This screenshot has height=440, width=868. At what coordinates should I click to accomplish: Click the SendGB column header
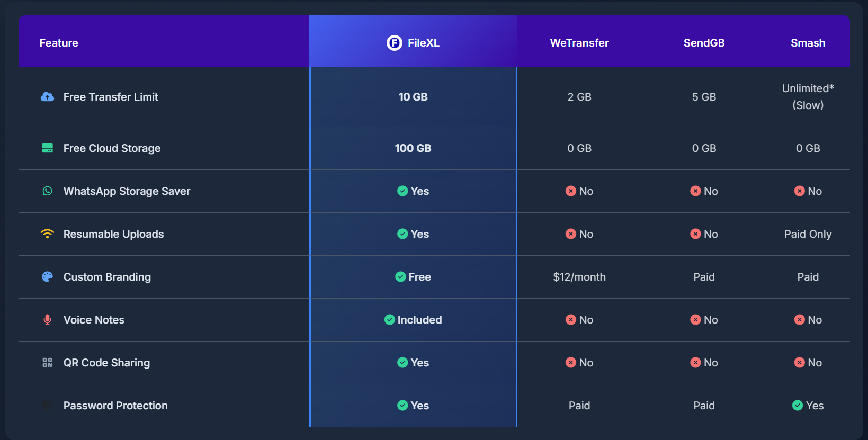click(704, 43)
